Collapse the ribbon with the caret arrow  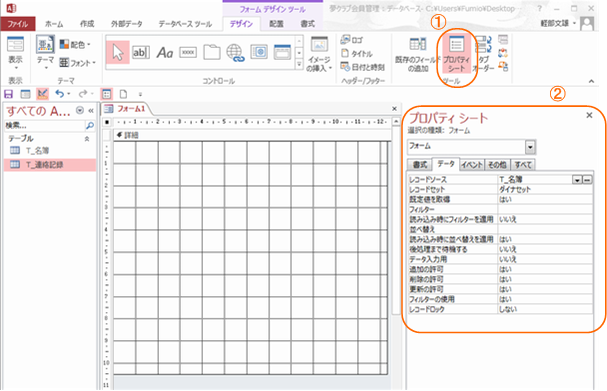[x=591, y=81]
